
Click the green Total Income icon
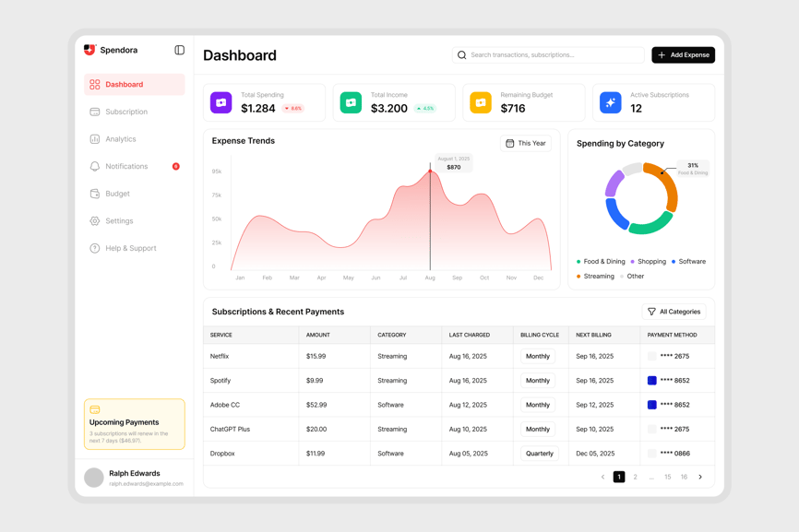tap(351, 103)
